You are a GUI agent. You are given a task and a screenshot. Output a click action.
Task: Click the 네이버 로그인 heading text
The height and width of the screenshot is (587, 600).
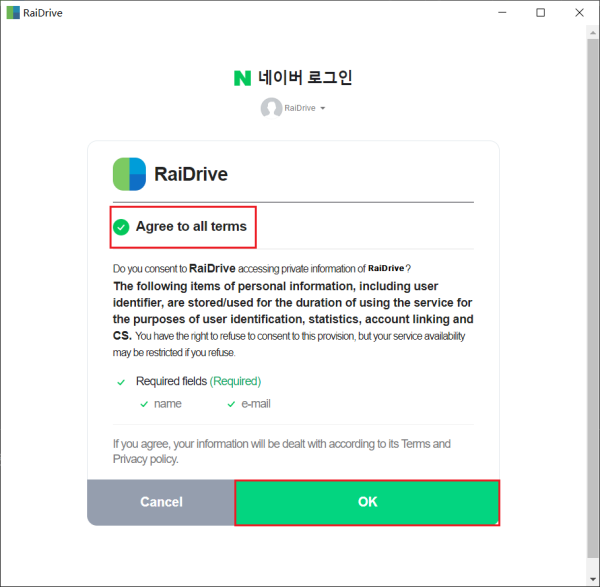tap(305, 78)
